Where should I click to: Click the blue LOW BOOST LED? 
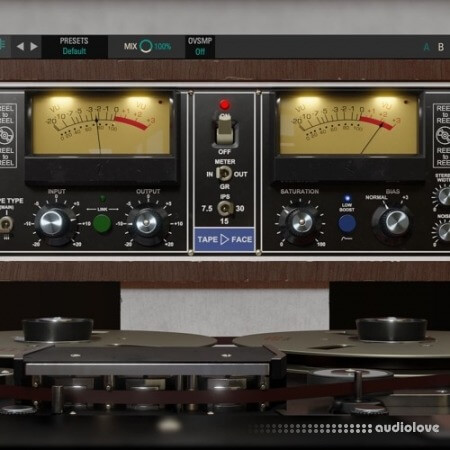[x=347, y=198]
